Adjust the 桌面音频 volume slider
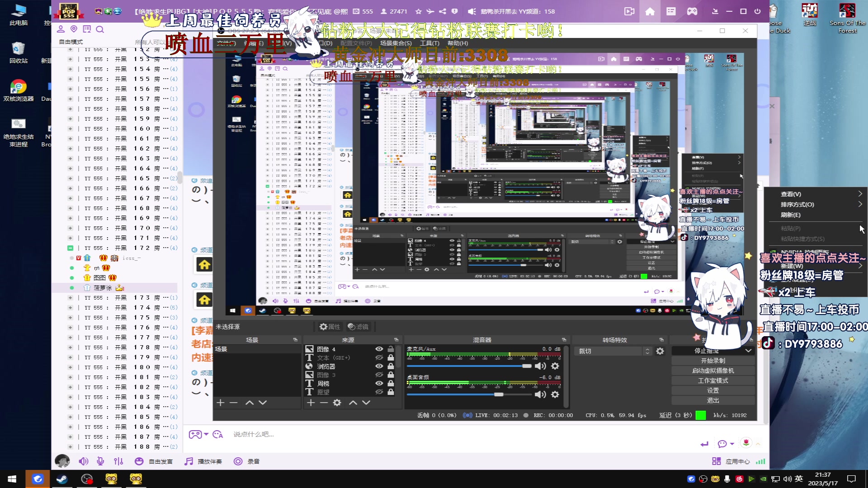868x488 pixels. tap(499, 394)
